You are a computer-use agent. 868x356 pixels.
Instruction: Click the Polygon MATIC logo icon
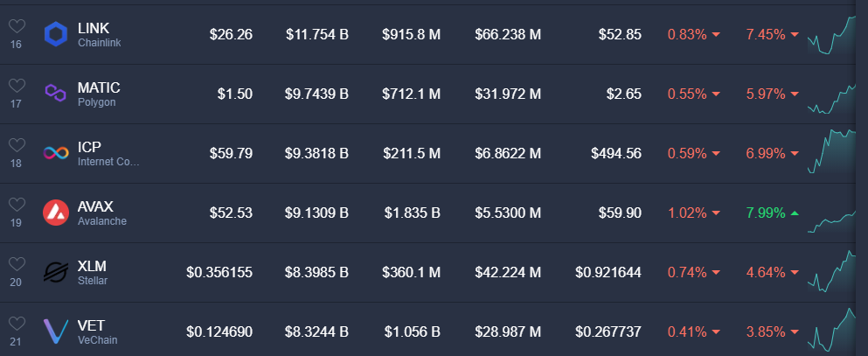click(56, 93)
